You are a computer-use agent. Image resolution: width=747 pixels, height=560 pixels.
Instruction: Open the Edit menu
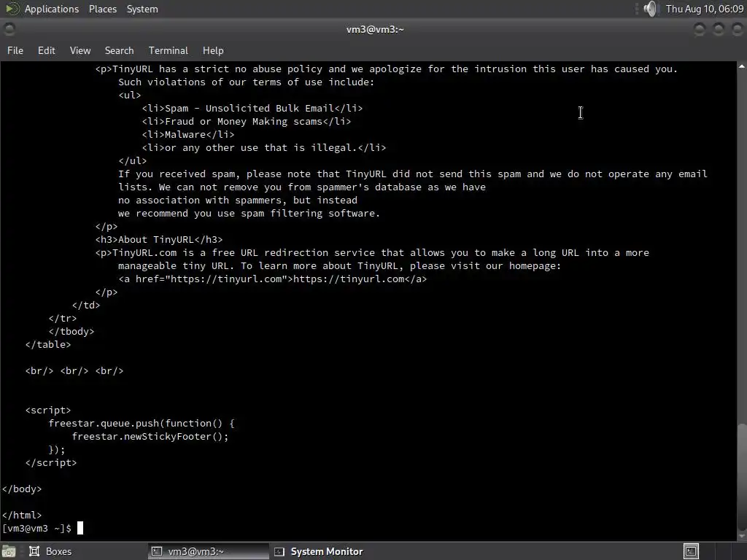click(46, 50)
